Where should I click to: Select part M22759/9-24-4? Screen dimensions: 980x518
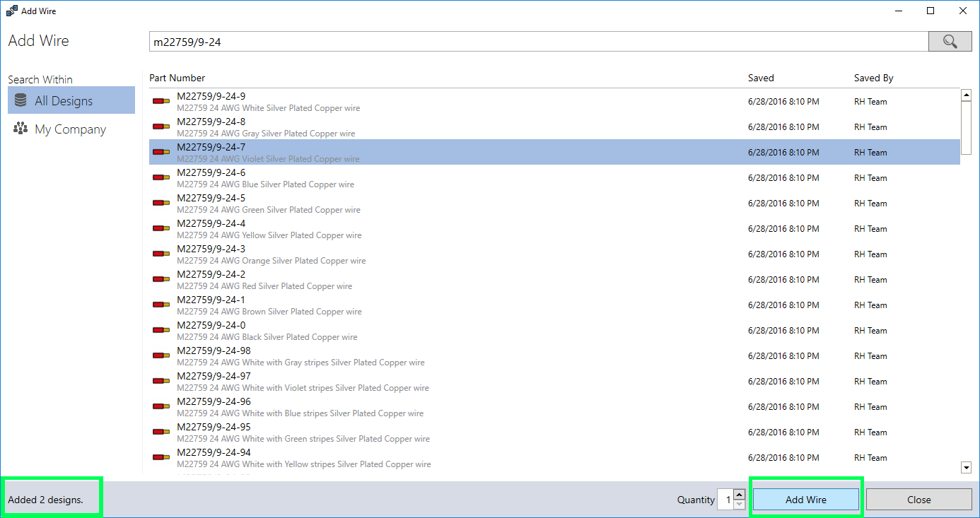click(x=554, y=229)
